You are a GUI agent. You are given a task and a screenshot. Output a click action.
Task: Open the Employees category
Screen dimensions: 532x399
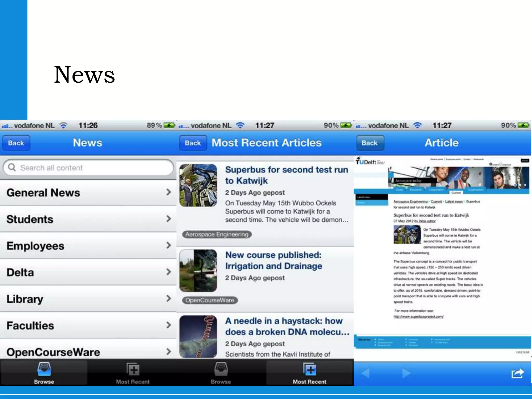pos(88,246)
